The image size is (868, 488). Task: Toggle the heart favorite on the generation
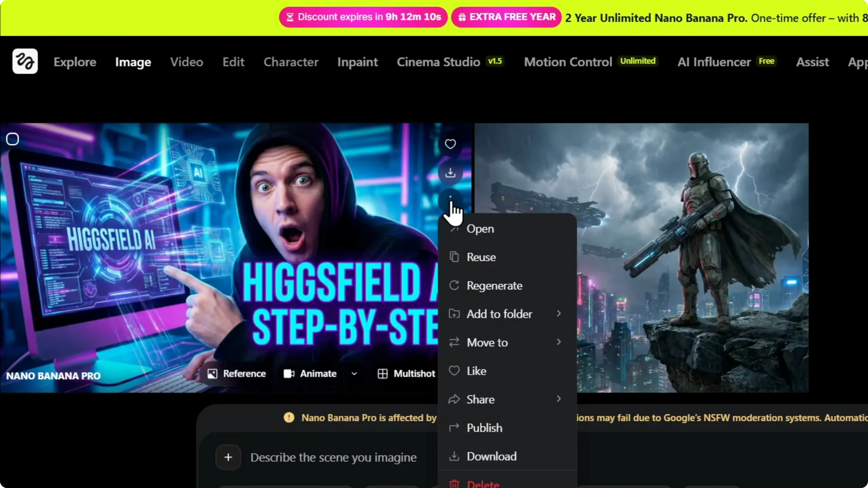(x=451, y=144)
